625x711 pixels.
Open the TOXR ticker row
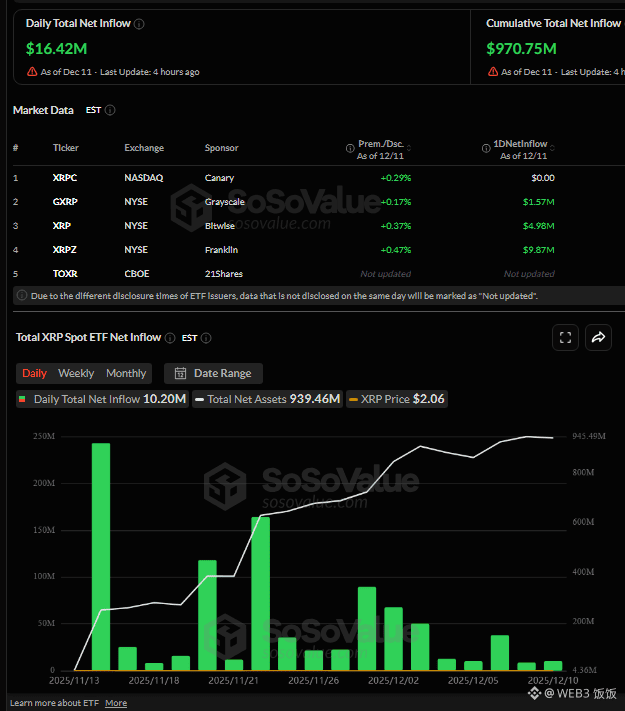[65, 274]
